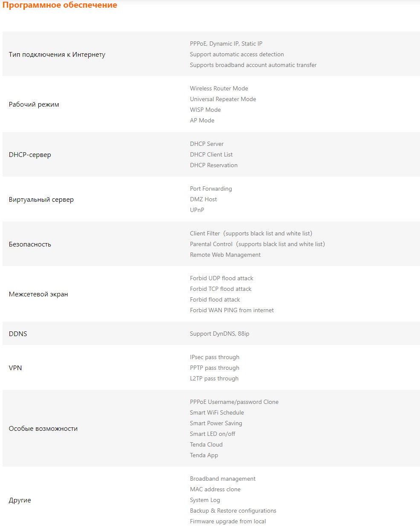The width and height of the screenshot is (420, 528).
Task: Click the "DHCP Reservation" entry
Action: tap(214, 165)
